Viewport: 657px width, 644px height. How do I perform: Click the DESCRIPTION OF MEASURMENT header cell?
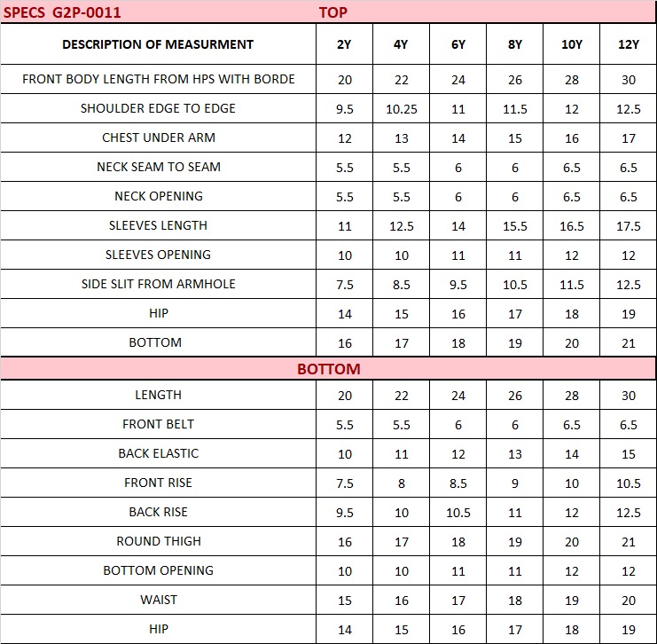(158, 44)
